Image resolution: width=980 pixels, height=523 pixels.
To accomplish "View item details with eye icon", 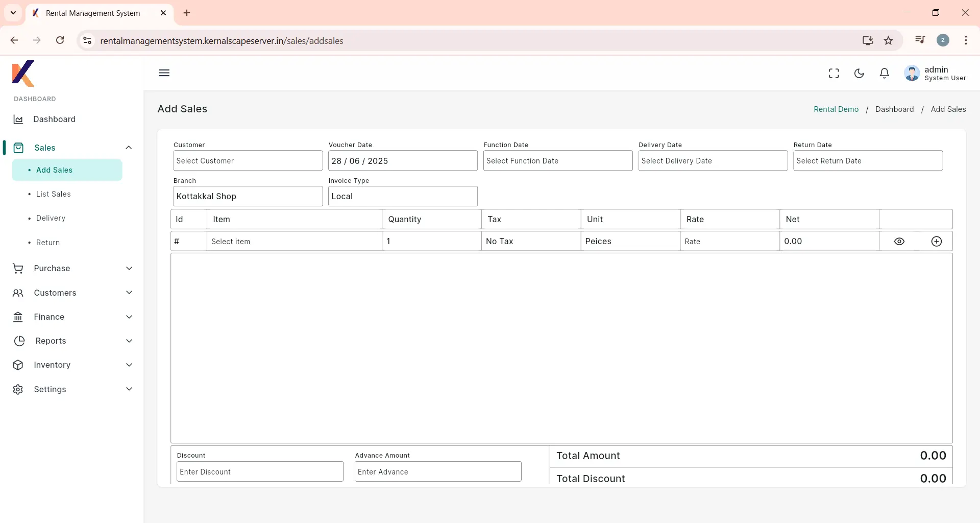I will pos(899,242).
